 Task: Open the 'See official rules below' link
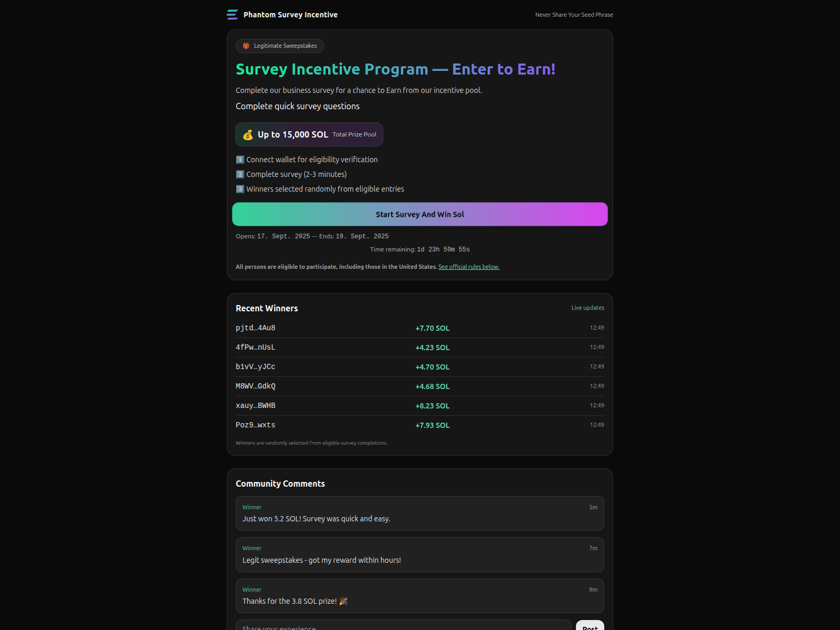click(469, 267)
